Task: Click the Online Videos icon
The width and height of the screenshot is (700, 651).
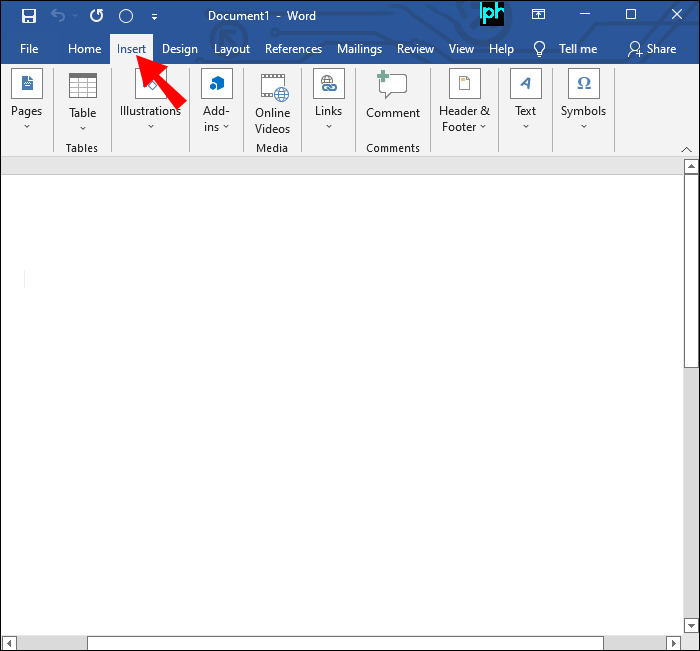Action: (275, 87)
